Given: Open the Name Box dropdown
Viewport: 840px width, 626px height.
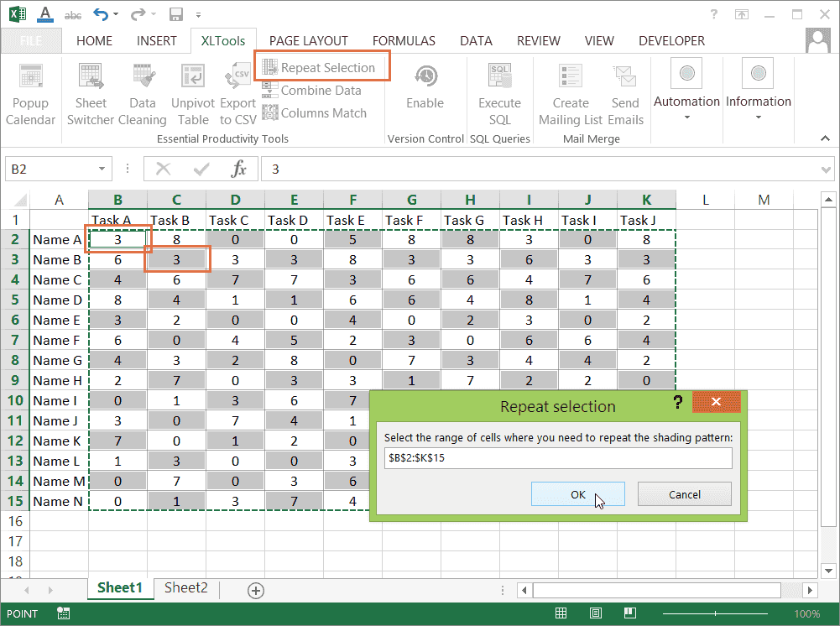Looking at the screenshot, I should (x=100, y=168).
